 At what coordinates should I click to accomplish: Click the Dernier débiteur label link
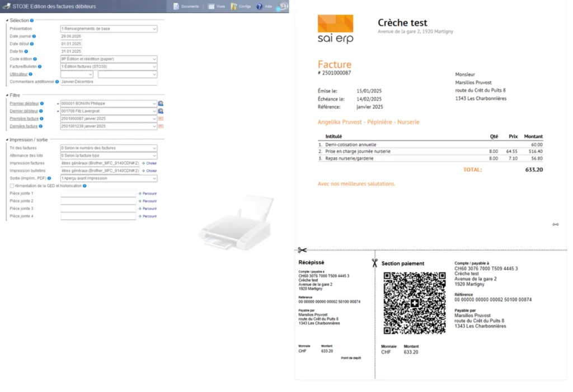[x=24, y=111]
